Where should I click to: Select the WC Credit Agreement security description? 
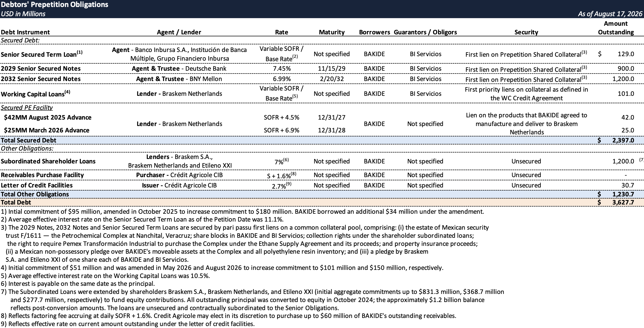(527, 94)
